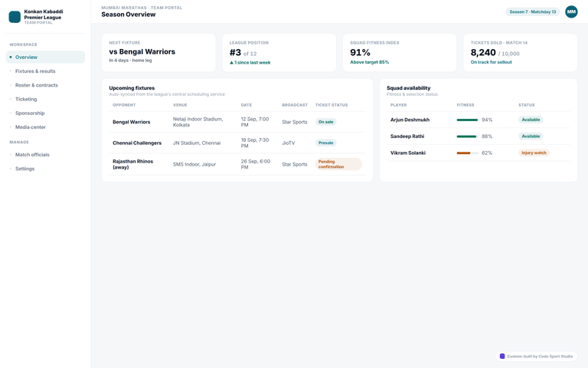This screenshot has width=588, height=368.
Task: Click Custom-built by Code Sport Studio link
Action: point(536,356)
